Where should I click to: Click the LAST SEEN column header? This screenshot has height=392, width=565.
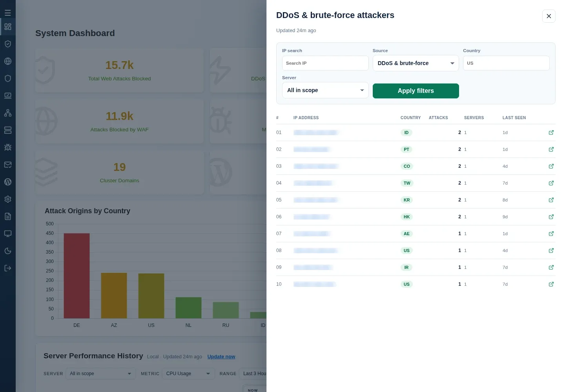coord(514,118)
